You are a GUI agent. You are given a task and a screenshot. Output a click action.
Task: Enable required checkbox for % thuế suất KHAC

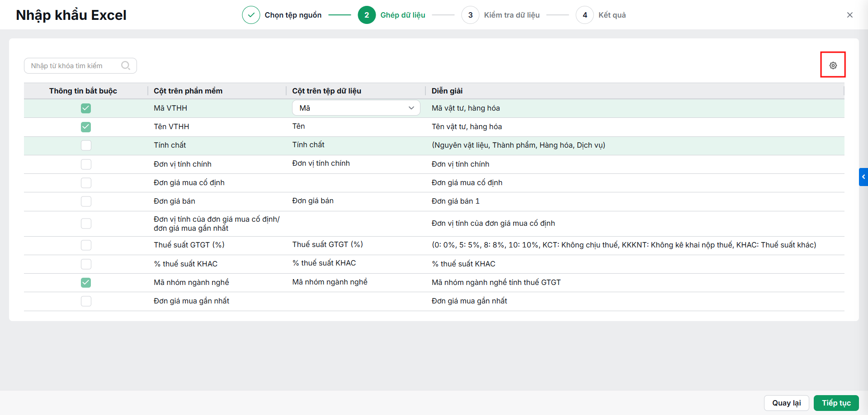(x=86, y=264)
